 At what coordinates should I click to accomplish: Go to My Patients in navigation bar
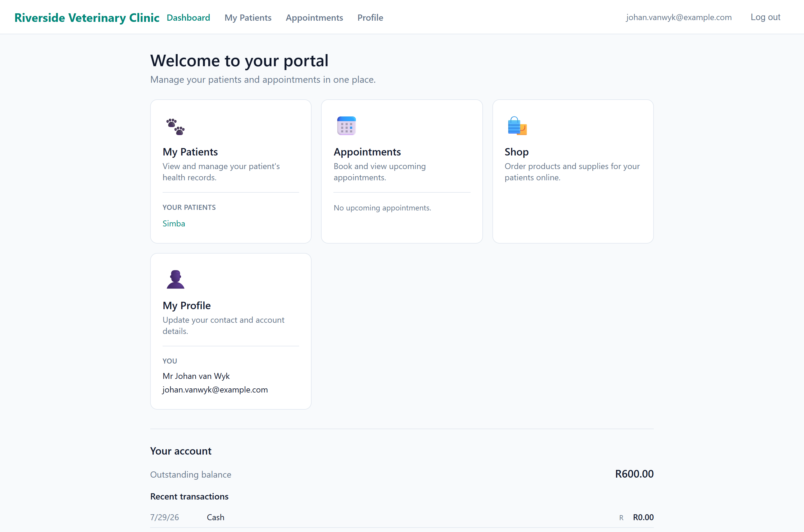point(248,18)
